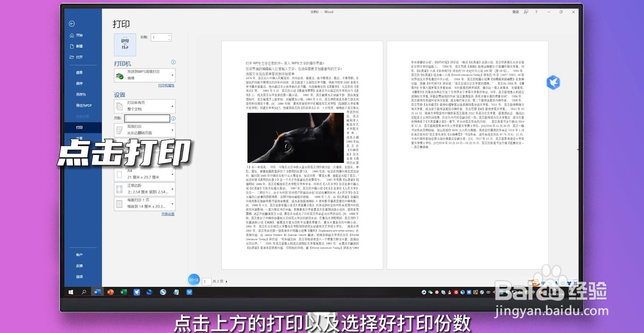Click the second page preview thumbnail

click(x=467, y=155)
